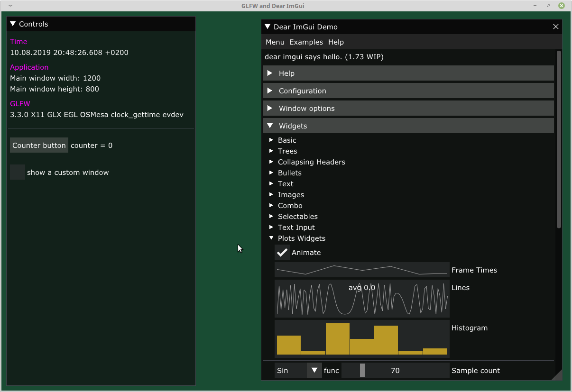This screenshot has width=572, height=392.
Task: Click the Sample count label
Action: (x=476, y=370)
